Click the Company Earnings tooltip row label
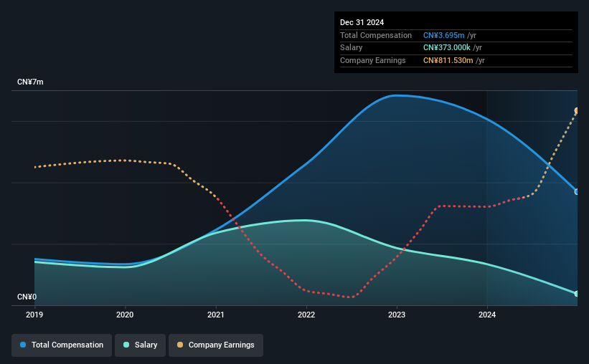This screenshot has width=589, height=364. coord(372,60)
